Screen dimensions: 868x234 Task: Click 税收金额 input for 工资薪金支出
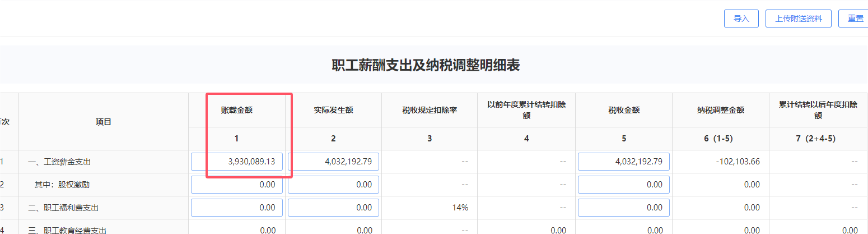(x=623, y=162)
